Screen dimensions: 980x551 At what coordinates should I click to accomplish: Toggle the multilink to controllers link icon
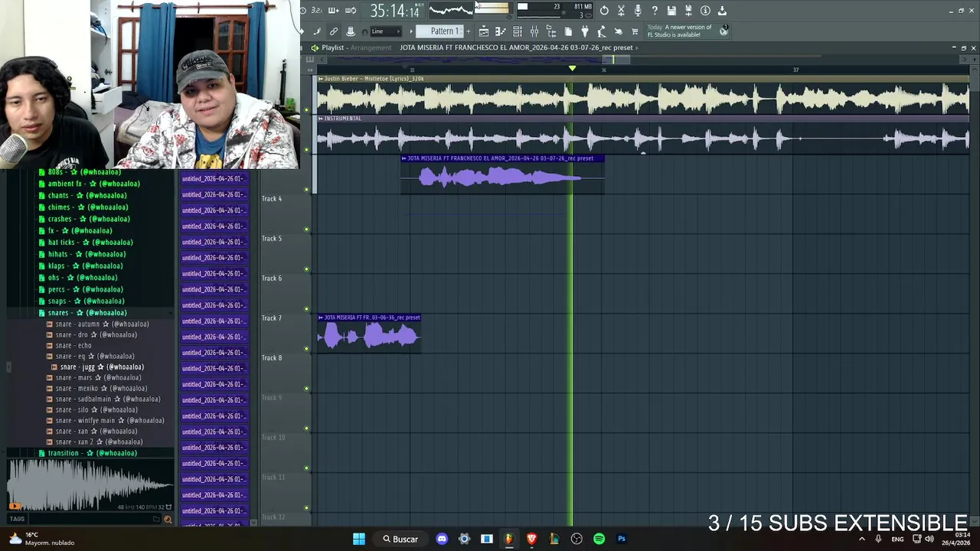click(334, 31)
